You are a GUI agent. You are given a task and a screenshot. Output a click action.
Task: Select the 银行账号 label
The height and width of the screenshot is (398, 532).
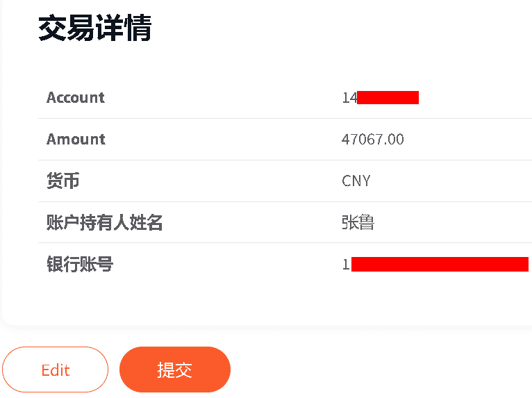(x=80, y=264)
